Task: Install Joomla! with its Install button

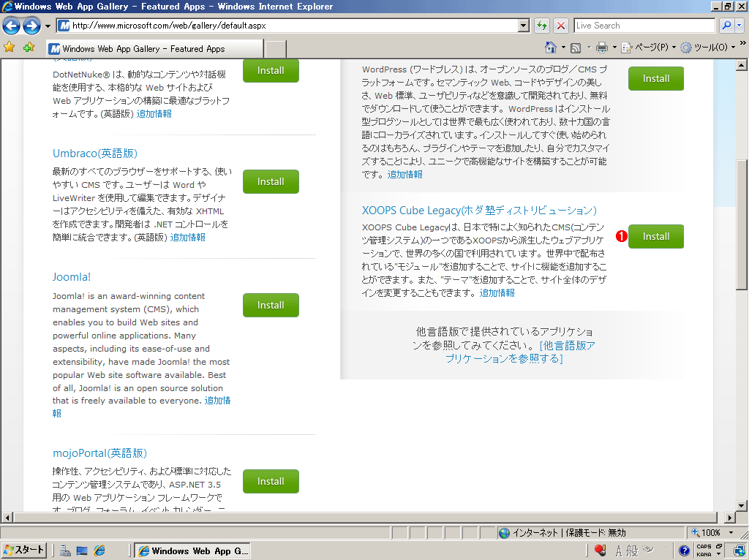Action: [x=271, y=305]
